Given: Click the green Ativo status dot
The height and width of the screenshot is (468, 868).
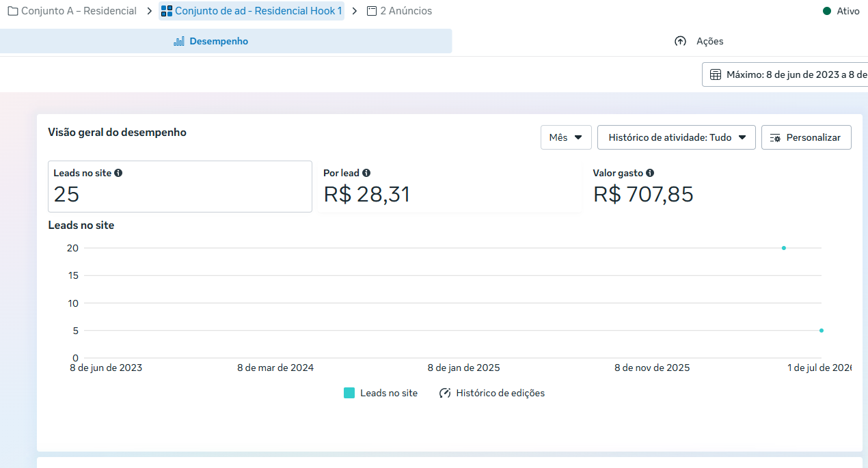Looking at the screenshot, I should (x=827, y=11).
